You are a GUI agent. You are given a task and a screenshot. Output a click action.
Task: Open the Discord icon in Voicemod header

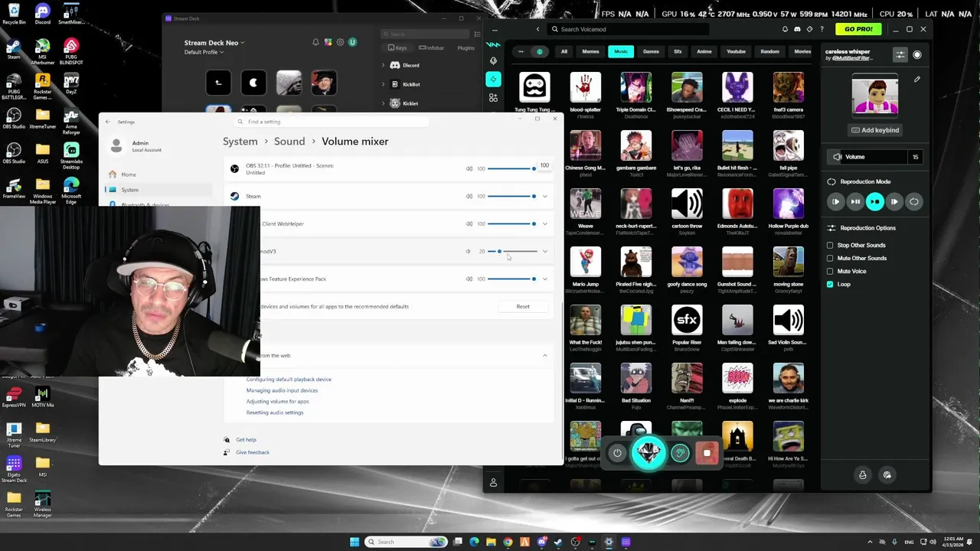pos(797,29)
